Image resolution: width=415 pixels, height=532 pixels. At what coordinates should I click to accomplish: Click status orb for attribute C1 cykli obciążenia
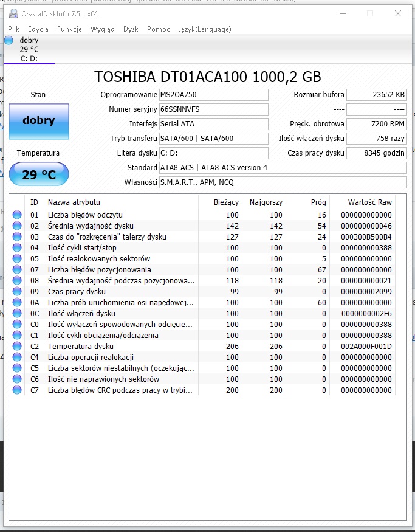coord(17,335)
